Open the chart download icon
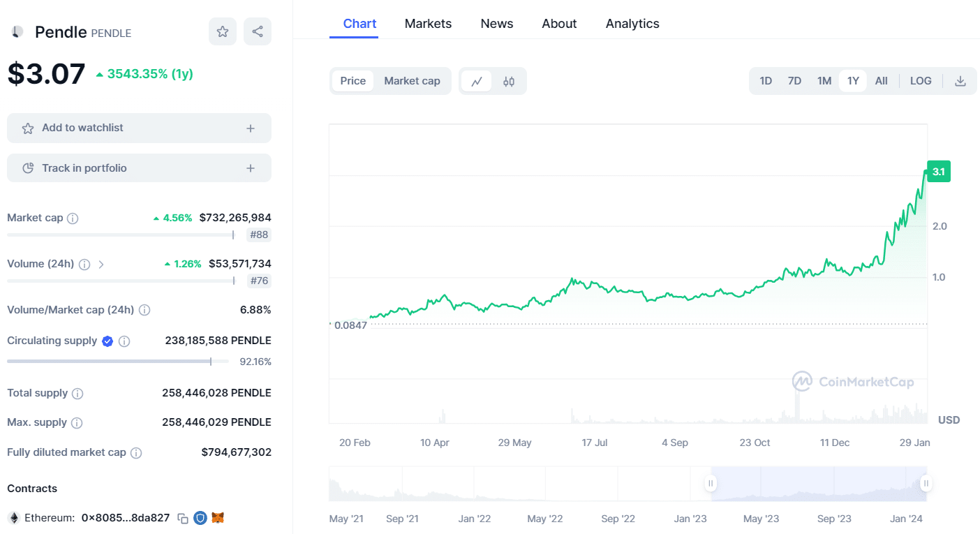 tap(960, 81)
